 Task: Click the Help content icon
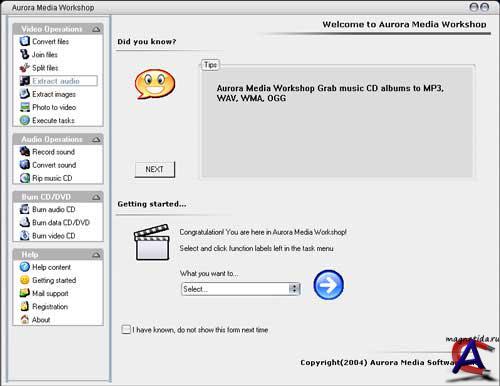point(25,267)
